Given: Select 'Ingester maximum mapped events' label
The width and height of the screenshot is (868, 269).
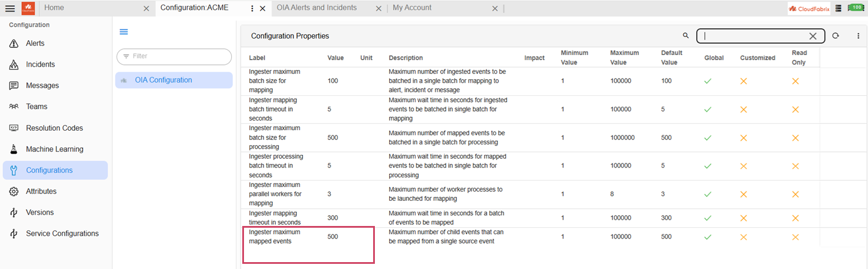Looking at the screenshot, I should pos(274,237).
